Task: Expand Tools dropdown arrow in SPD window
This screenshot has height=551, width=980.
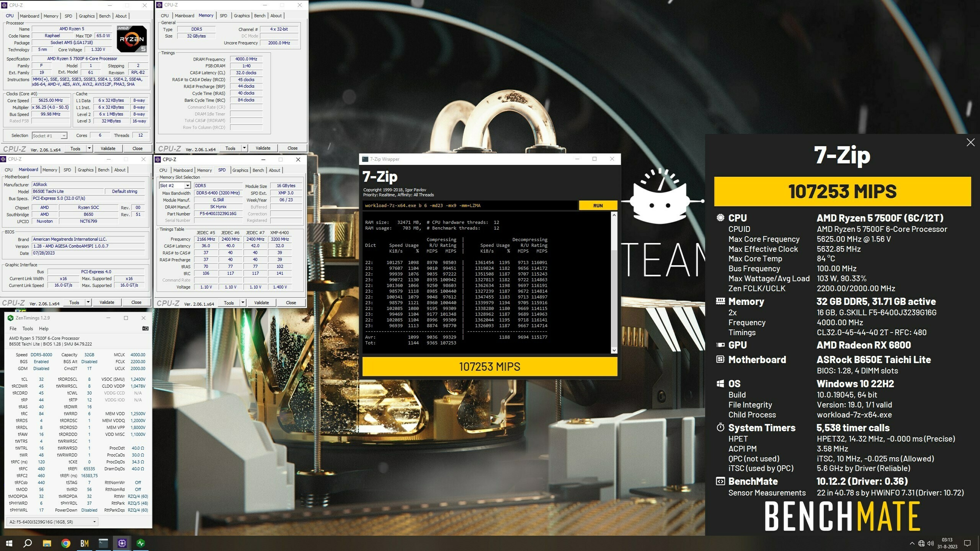Action: tap(243, 303)
